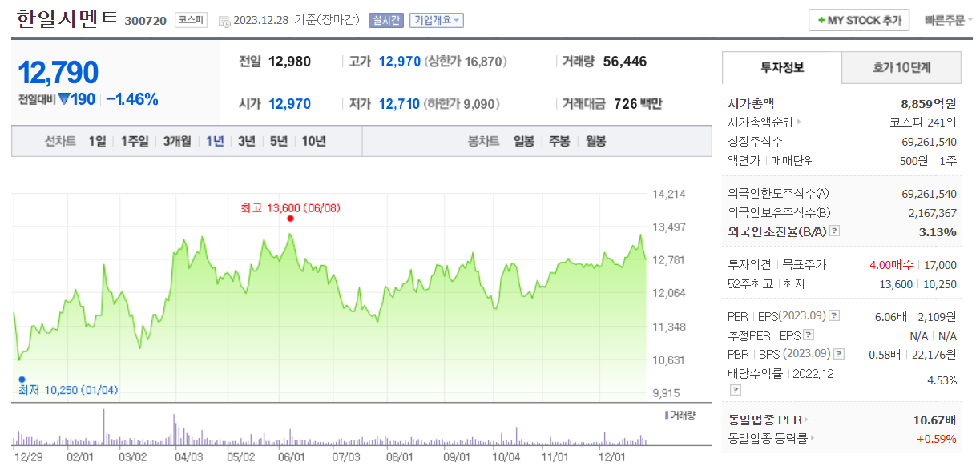
Task: Open help icon next to PBR BPS(2023.09)
Action: click(x=839, y=354)
